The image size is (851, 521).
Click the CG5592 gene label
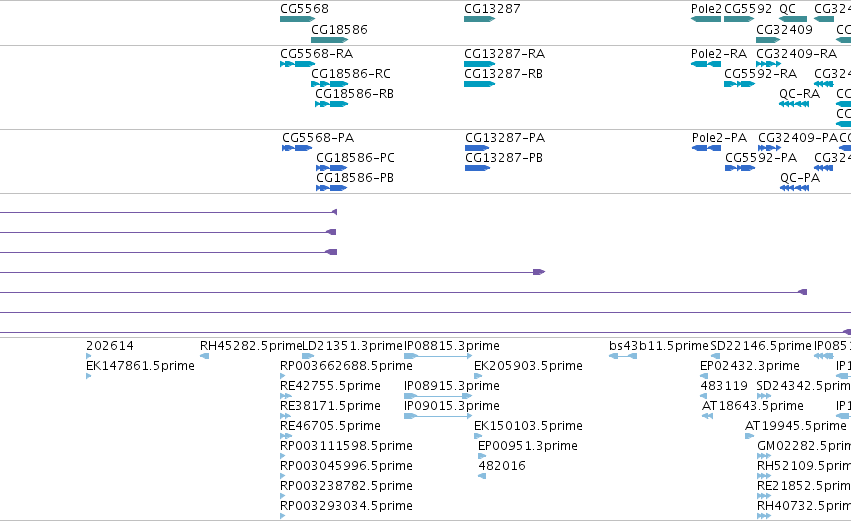[x=748, y=9]
